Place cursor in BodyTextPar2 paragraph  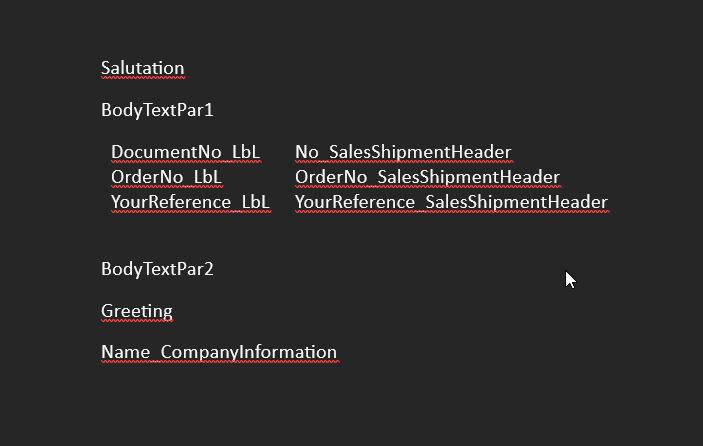point(157,269)
